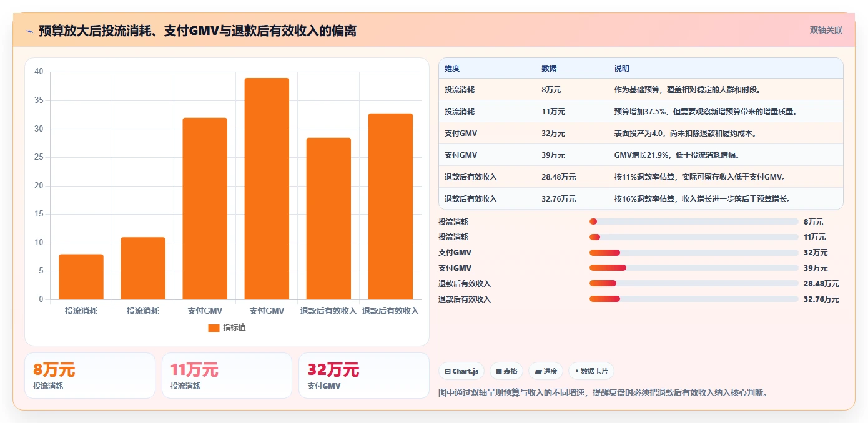Click the chart bar reaching 32.76
The height and width of the screenshot is (423, 868).
click(390, 207)
